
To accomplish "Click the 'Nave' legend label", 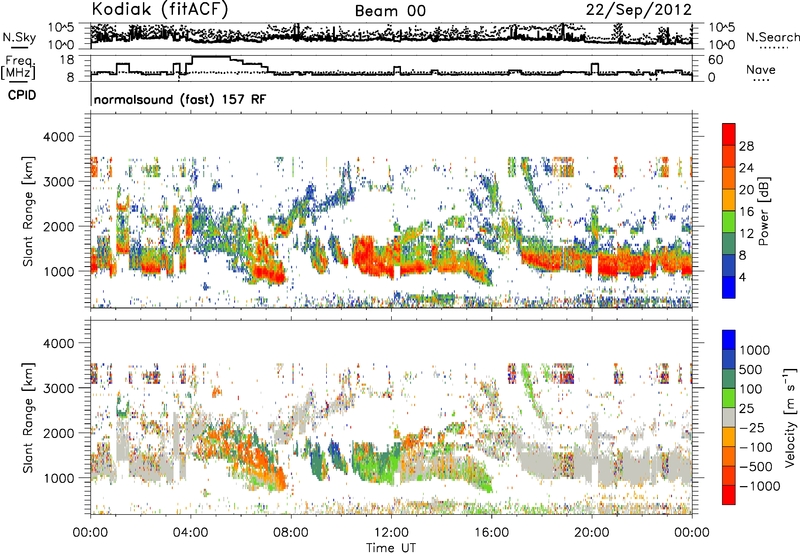I will point(761,69).
